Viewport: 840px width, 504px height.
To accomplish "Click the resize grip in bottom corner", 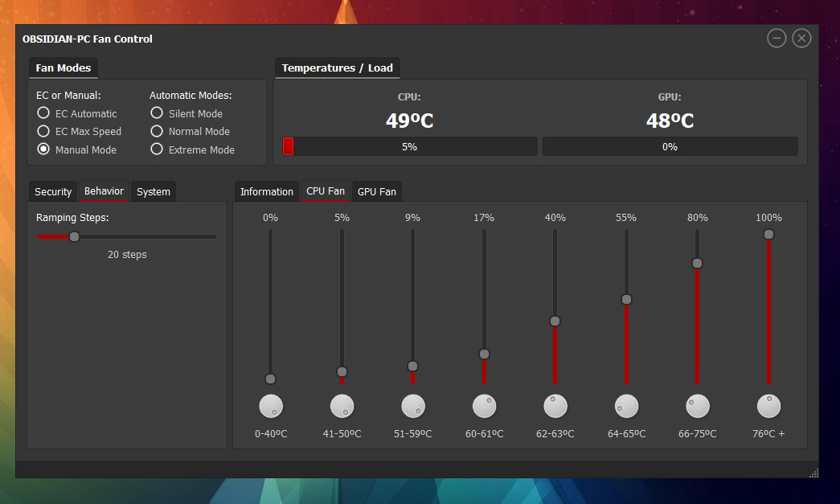I will point(813,473).
